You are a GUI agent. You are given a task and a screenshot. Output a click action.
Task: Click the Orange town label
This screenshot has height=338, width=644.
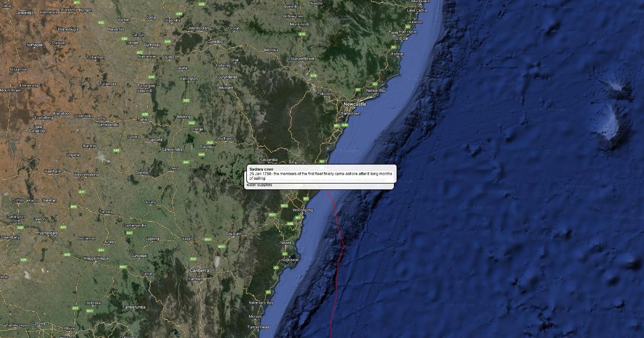197,129
